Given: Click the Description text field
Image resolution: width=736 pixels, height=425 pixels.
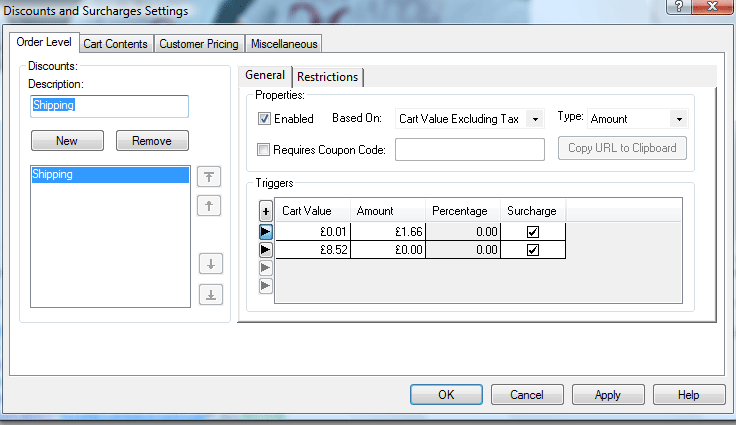Looking at the screenshot, I should coord(108,106).
